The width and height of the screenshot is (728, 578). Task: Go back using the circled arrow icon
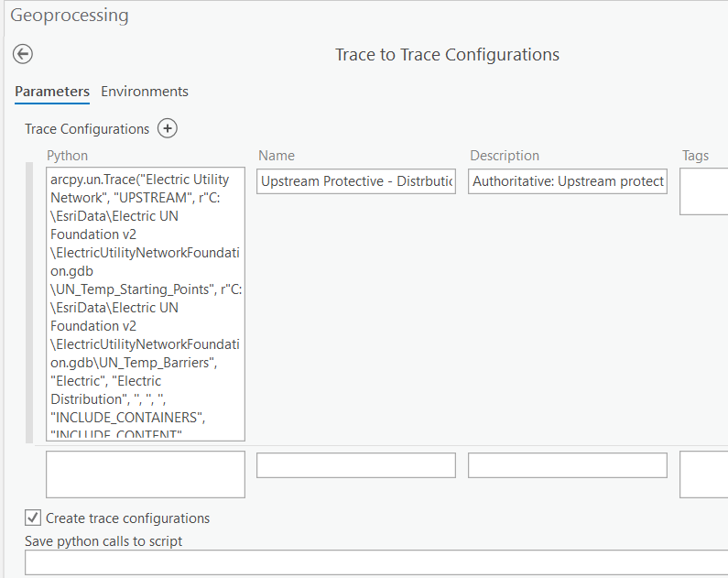(22, 54)
